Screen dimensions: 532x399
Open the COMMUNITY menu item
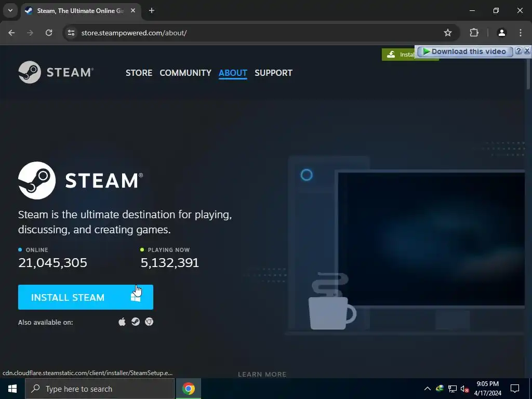[185, 73]
